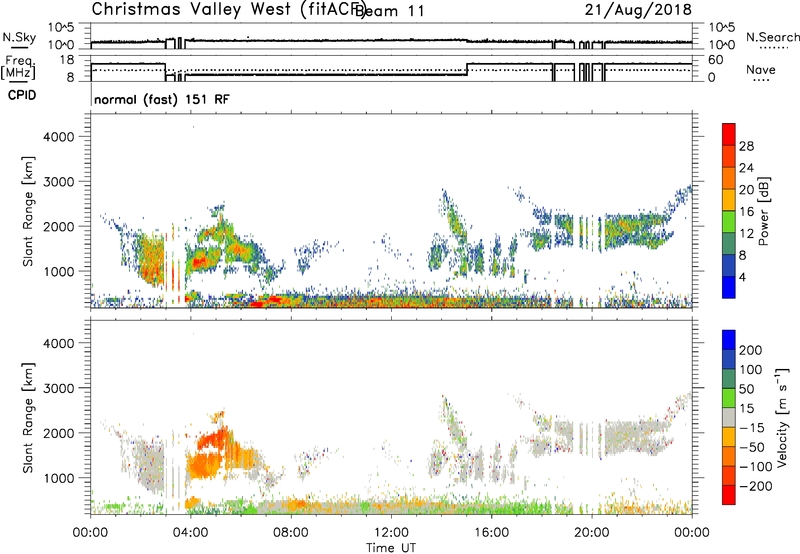The height and width of the screenshot is (554, 800).
Task: Click "Slant Range [km]" label of the velocity panel
Action: (28, 418)
